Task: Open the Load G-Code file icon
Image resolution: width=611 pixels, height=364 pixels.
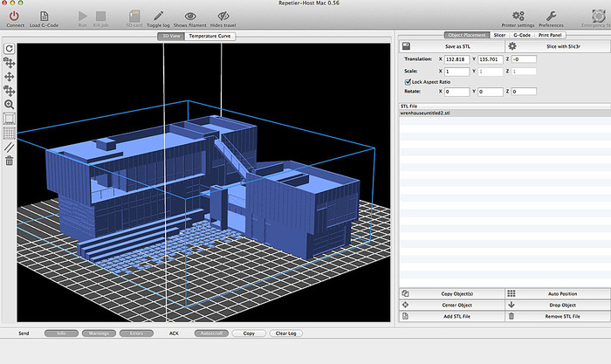Action: (x=45, y=15)
